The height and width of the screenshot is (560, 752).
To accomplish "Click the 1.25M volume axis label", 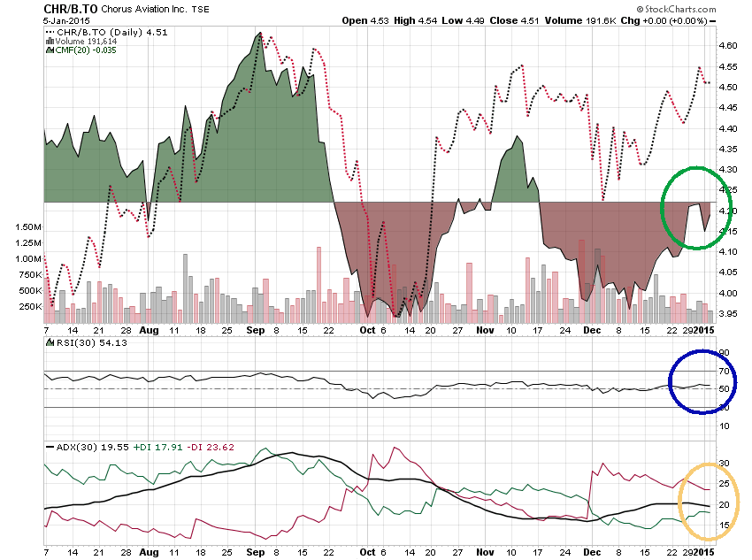I will click(27, 243).
